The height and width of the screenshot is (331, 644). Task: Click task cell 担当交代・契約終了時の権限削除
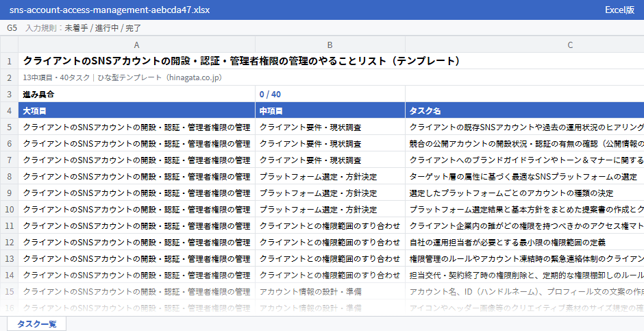(x=525, y=275)
